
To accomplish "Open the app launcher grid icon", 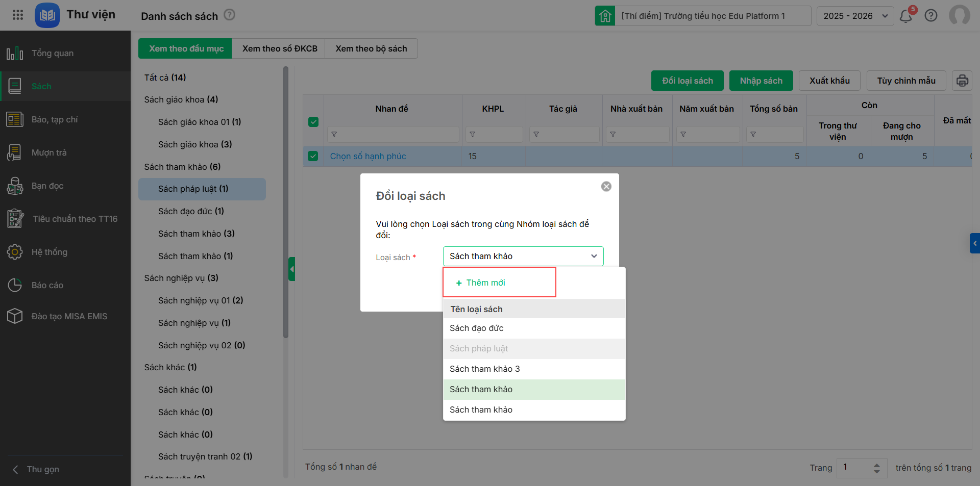I will [18, 15].
